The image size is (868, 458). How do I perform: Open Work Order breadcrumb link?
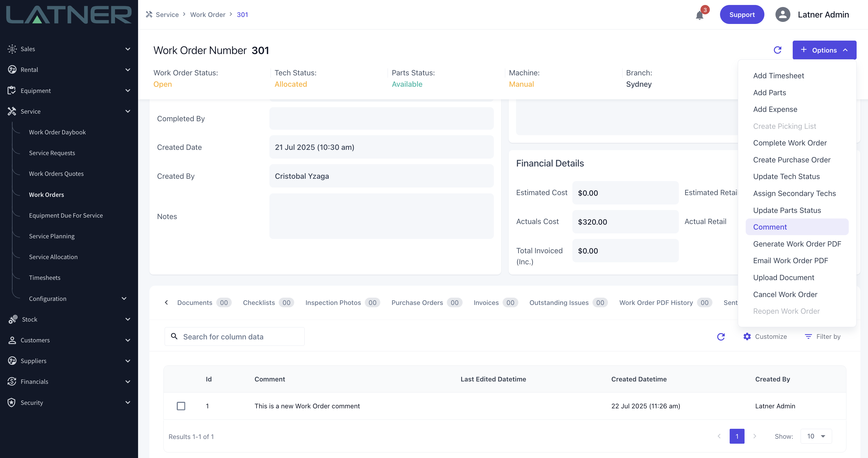(208, 15)
